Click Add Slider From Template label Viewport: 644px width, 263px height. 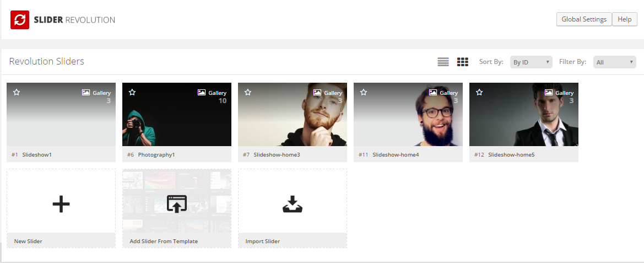(164, 241)
